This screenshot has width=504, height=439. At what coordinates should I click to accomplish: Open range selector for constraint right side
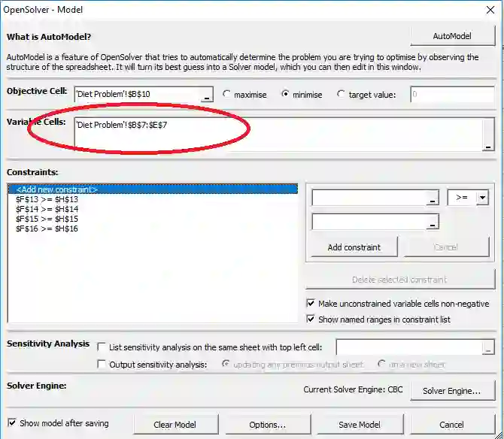click(433, 222)
